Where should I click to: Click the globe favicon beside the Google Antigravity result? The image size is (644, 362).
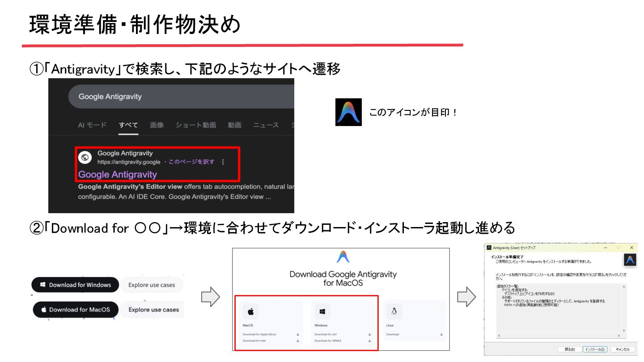tap(85, 157)
